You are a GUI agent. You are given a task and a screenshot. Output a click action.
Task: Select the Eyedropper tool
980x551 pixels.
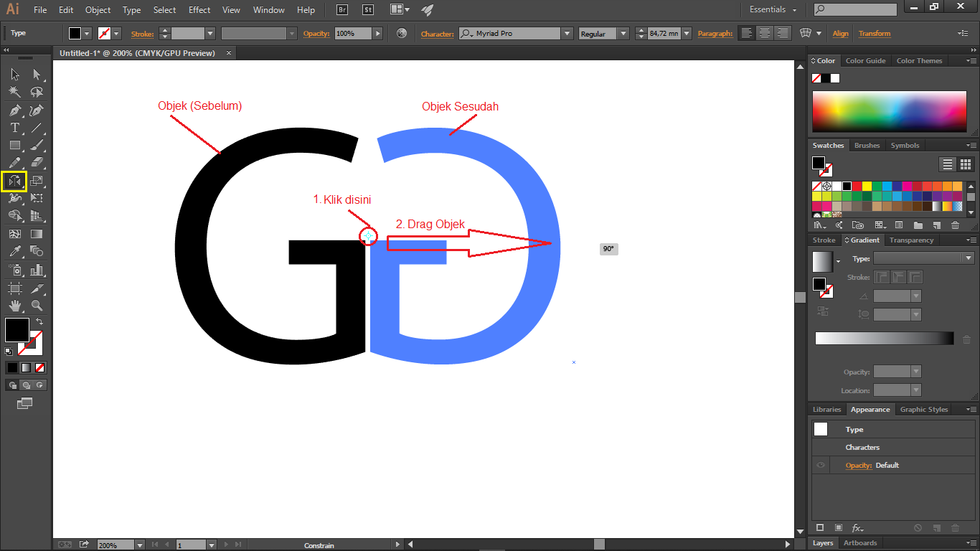[14, 251]
